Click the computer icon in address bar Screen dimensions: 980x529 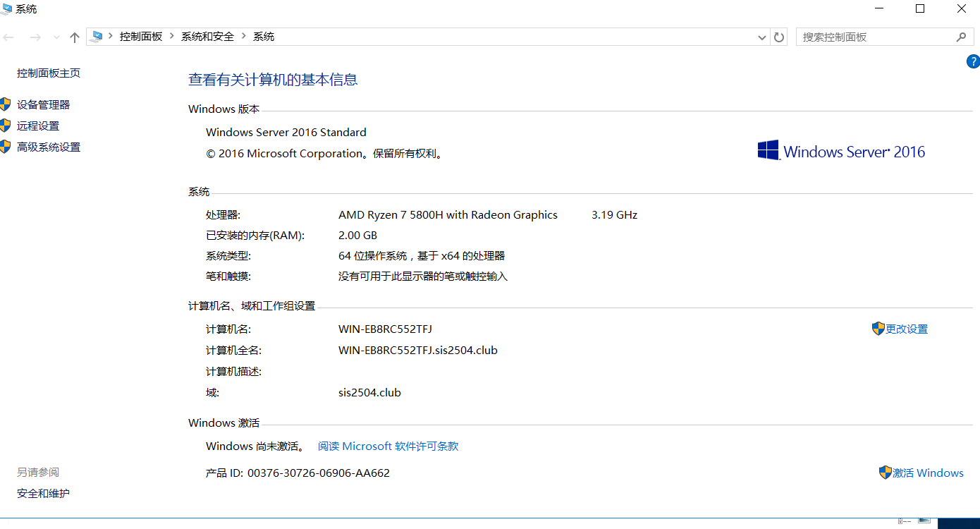coord(97,37)
